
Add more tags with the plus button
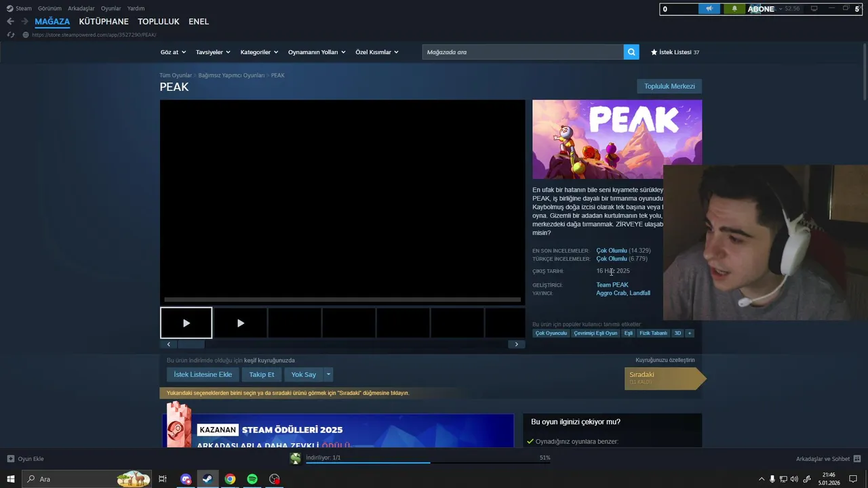pyautogui.click(x=690, y=333)
